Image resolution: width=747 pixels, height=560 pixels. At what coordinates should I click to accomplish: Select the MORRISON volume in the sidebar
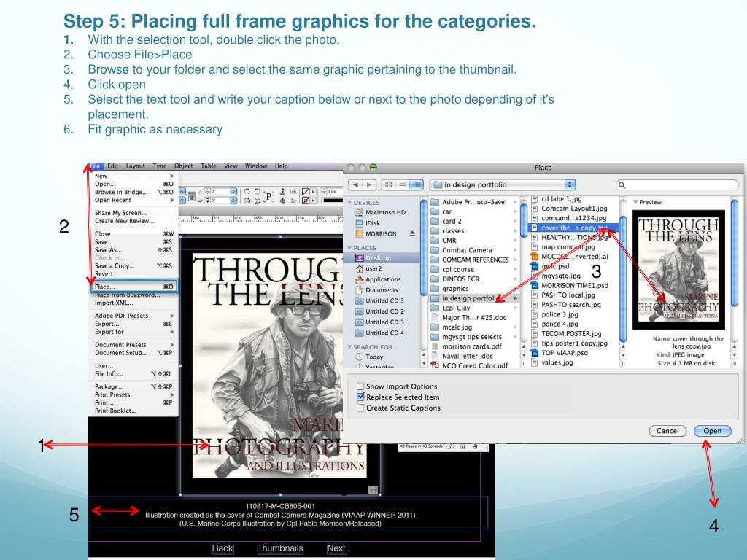tap(381, 234)
